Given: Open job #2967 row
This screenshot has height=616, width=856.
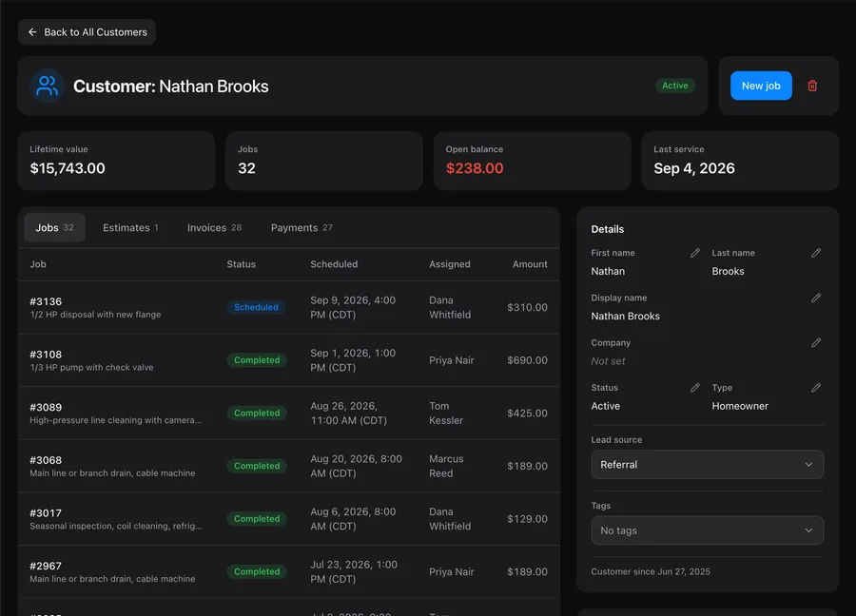Looking at the screenshot, I should (289, 572).
